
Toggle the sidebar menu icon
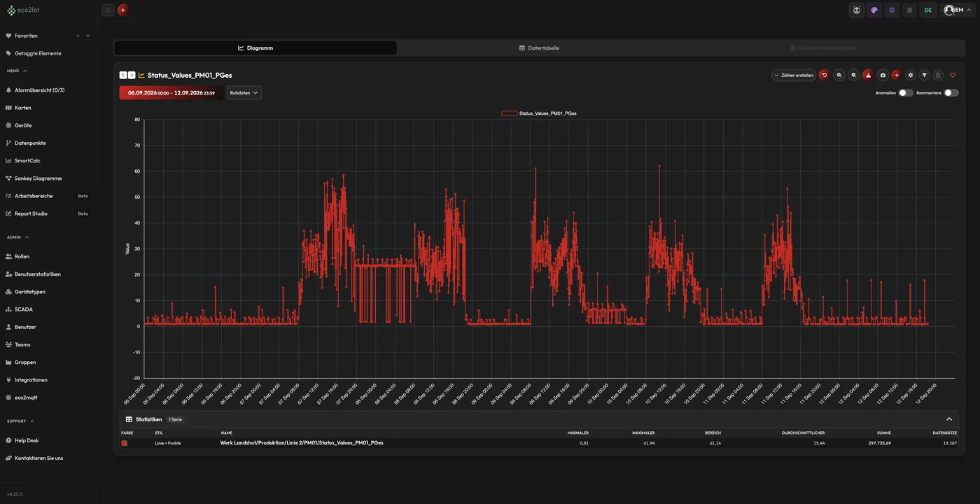click(x=108, y=10)
